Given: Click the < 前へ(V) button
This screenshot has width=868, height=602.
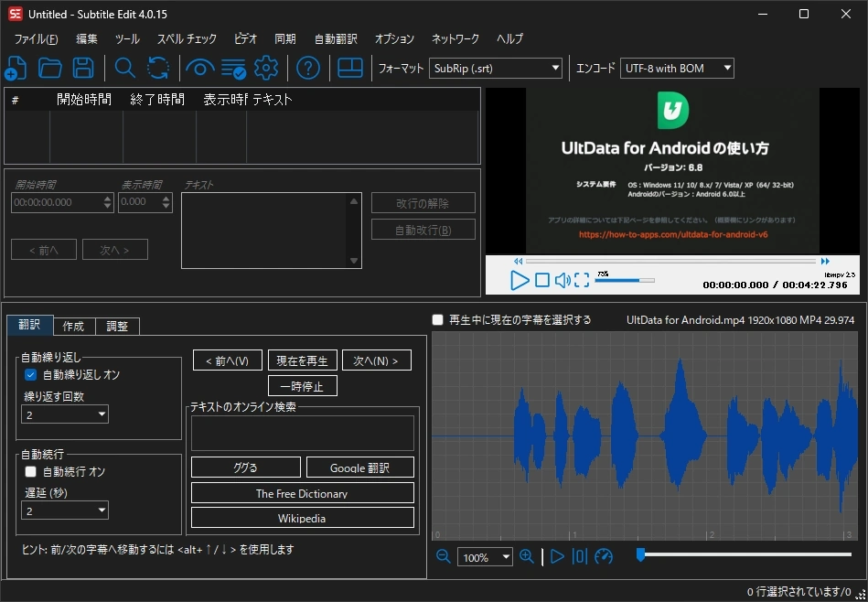Looking at the screenshot, I should tap(228, 360).
